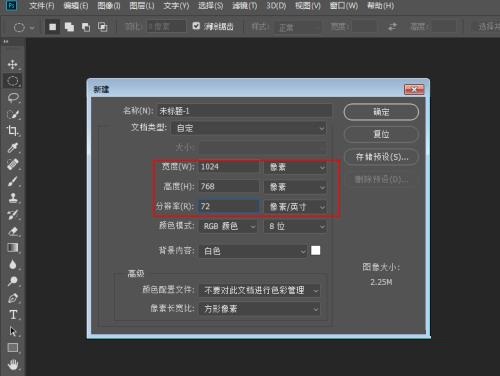Select the Lasso tool

click(x=13, y=98)
